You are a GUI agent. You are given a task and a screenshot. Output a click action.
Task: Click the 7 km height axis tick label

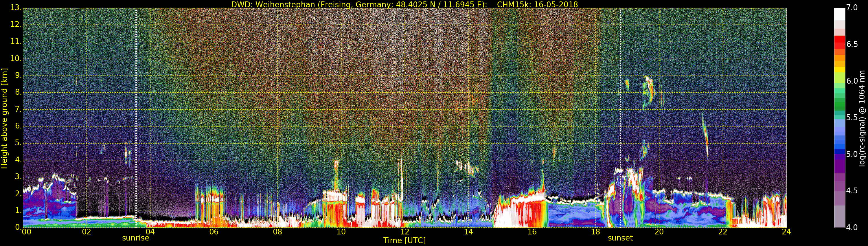coord(18,109)
